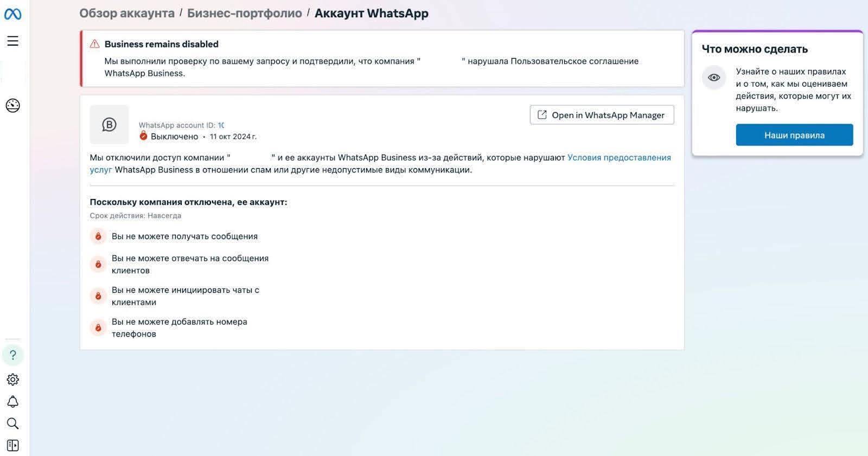Click the WhatsApp Business account avatar icon
Screen dimensions: 868x456
click(109, 125)
